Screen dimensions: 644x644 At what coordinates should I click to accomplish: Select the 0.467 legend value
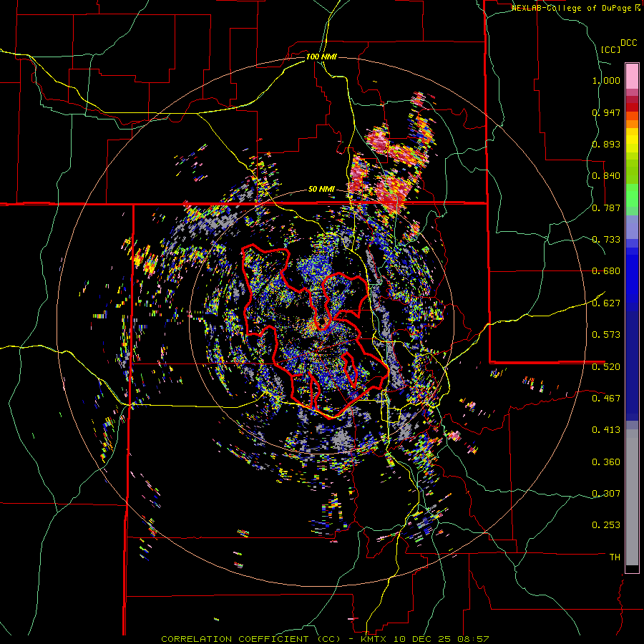[606, 398]
